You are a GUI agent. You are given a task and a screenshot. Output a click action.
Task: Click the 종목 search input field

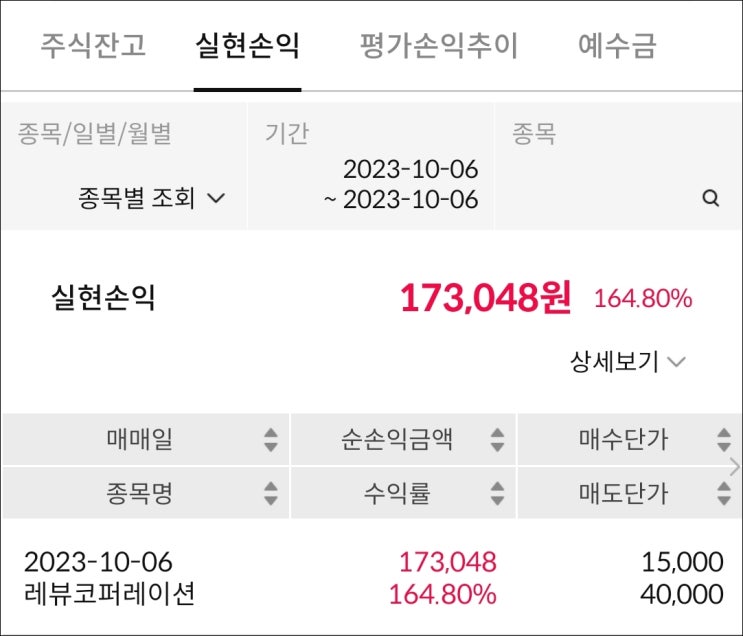click(x=600, y=198)
